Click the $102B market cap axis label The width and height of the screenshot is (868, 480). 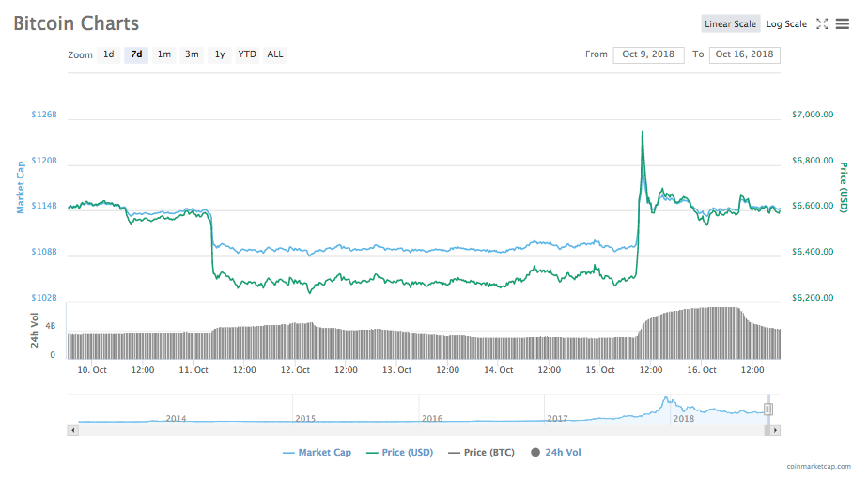44,298
